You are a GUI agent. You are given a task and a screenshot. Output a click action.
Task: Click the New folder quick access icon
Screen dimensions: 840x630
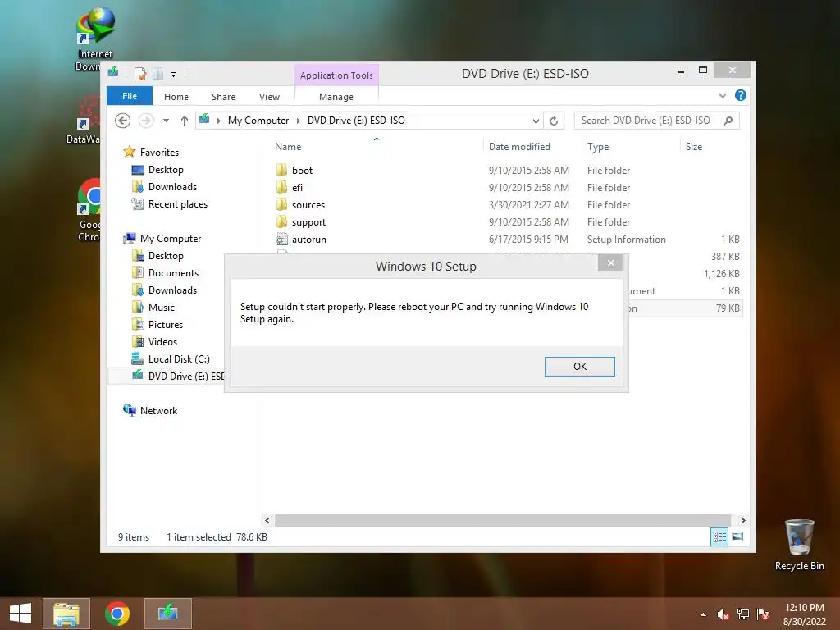[x=158, y=73]
